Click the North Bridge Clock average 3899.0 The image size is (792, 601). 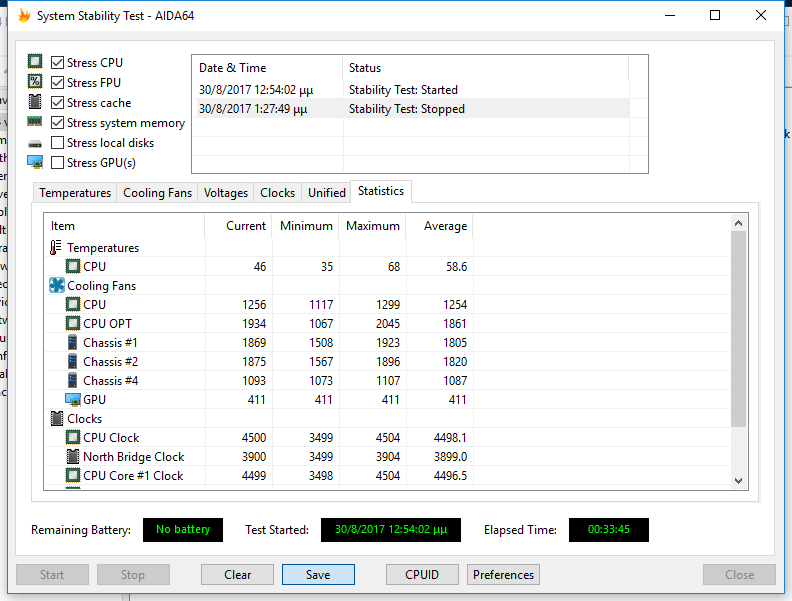pyautogui.click(x=450, y=457)
